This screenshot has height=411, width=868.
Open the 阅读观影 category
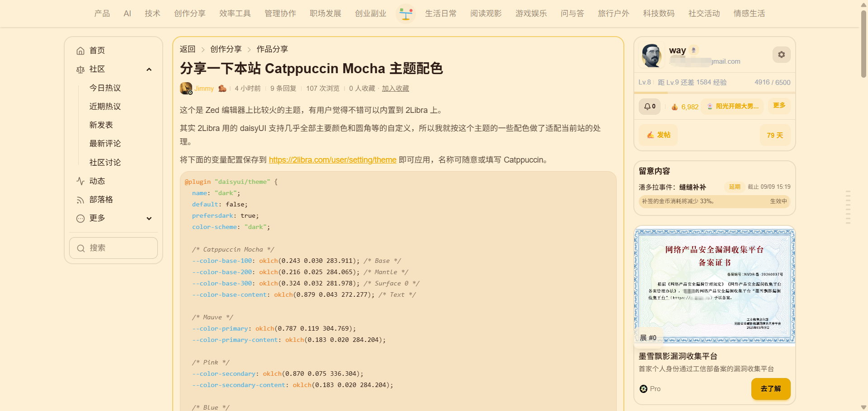[486, 14]
